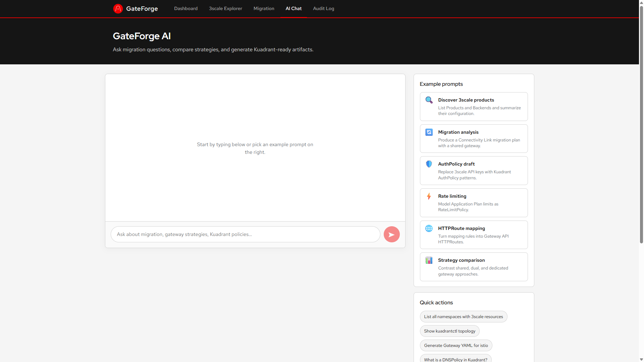Click the List all namespaces with 3scale resources action
Viewport: 644px width, 362px height.
click(463, 316)
